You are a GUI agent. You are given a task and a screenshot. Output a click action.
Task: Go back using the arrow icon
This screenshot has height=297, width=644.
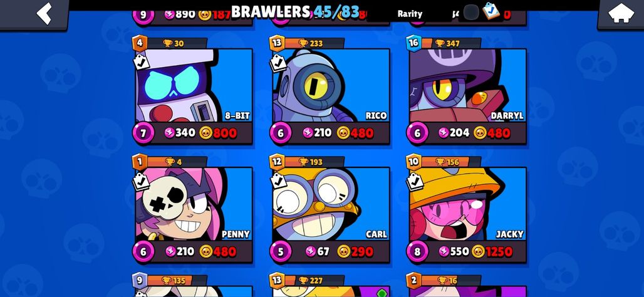(44, 13)
